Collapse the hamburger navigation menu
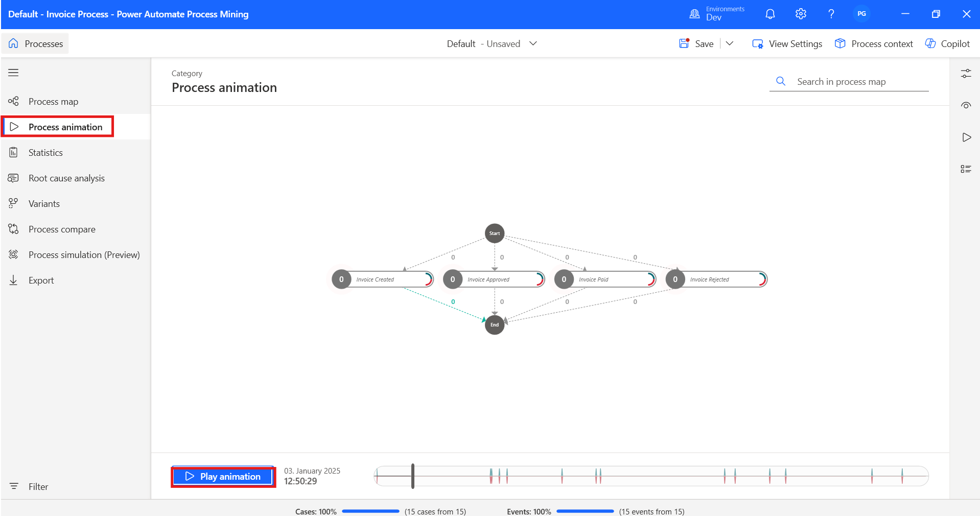 [x=13, y=73]
